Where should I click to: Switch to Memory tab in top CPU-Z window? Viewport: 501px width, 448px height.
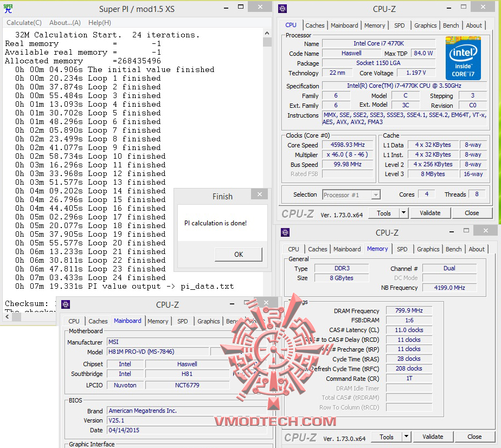[375, 25]
